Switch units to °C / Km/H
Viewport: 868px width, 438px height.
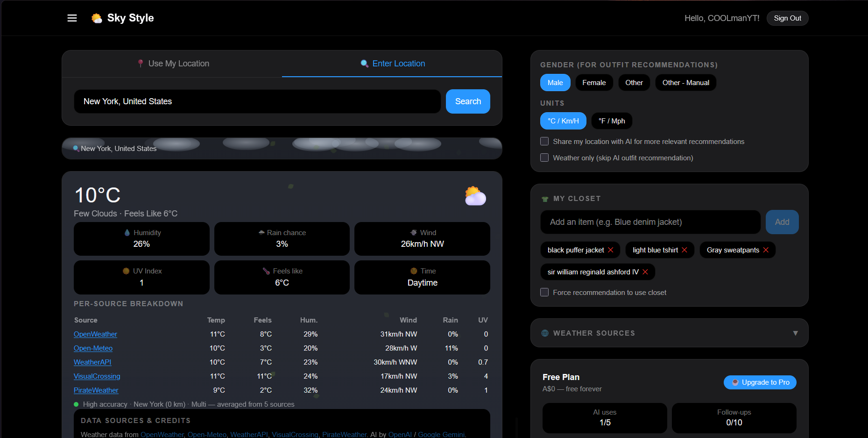coord(563,121)
